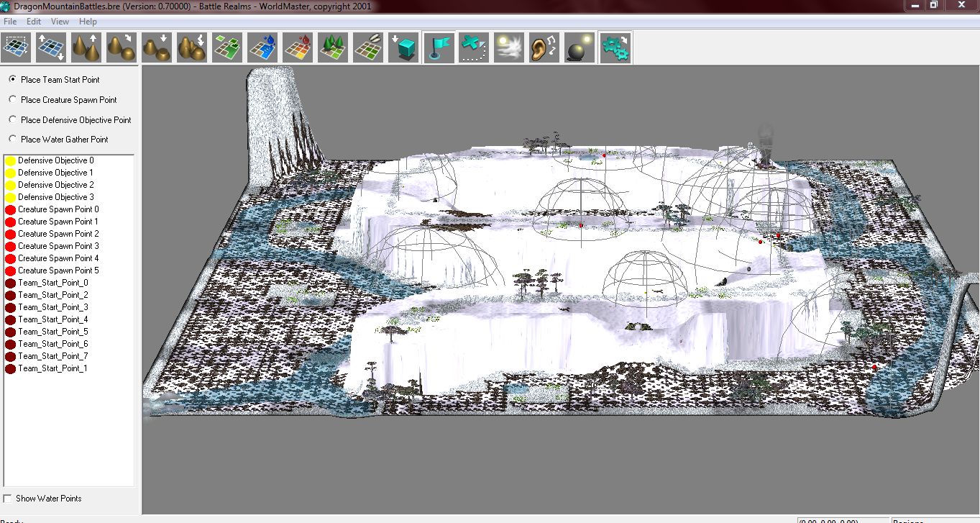Screen dimensions: 980x523
Task: Open the blue water drops tile tool
Action: pos(262,47)
